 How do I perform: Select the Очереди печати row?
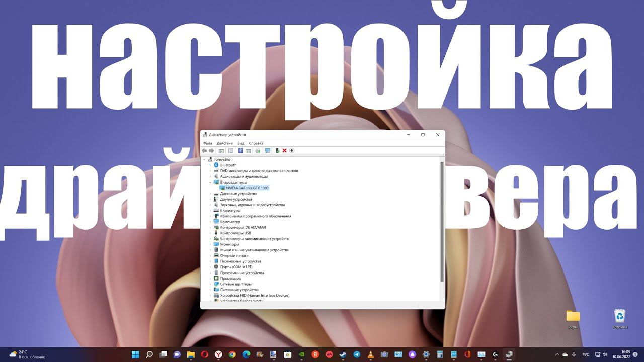(231, 255)
